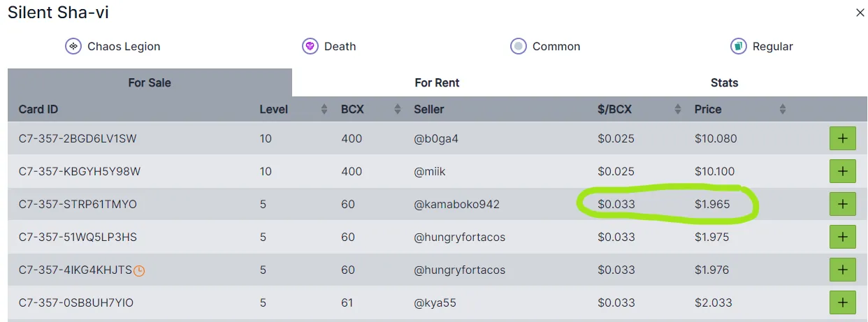Add @miik's $10.100 card with plus button
This screenshot has height=322, width=868.
843,171
